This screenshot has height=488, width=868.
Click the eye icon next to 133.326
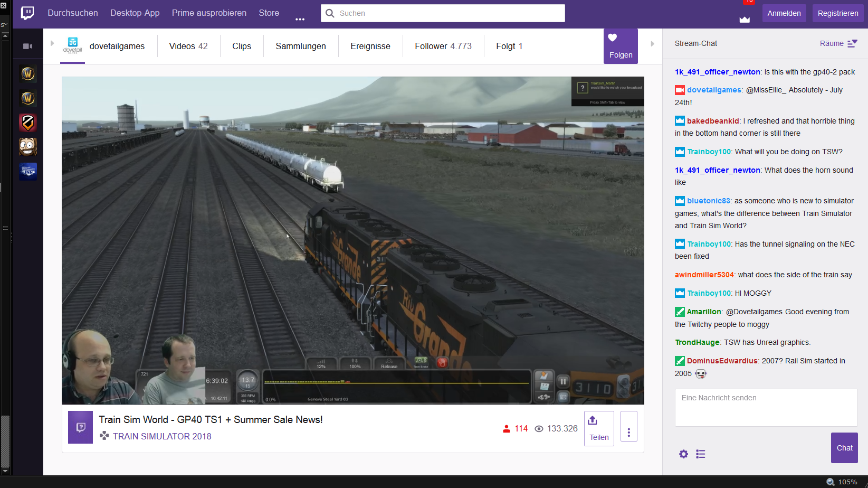539,429
